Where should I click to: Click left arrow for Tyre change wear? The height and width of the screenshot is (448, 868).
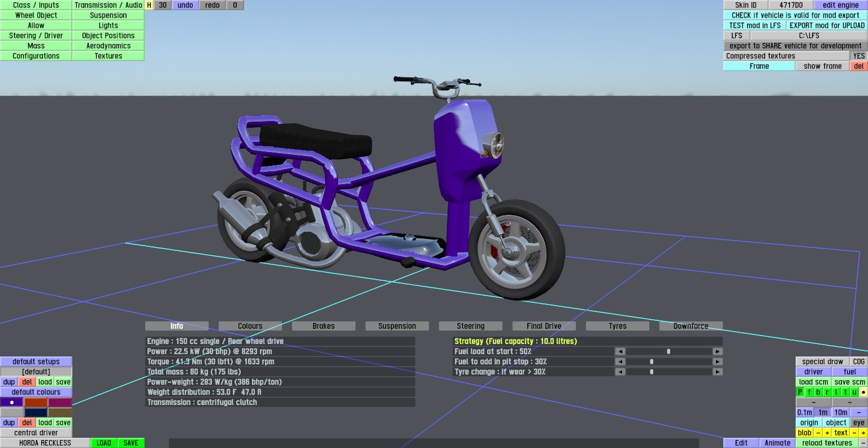[620, 372]
